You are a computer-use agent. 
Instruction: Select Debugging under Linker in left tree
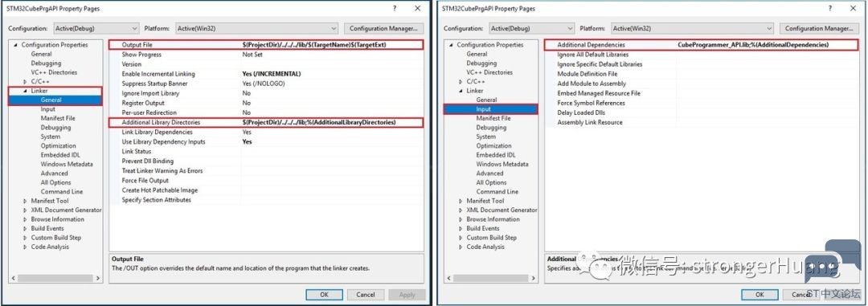coord(55,127)
